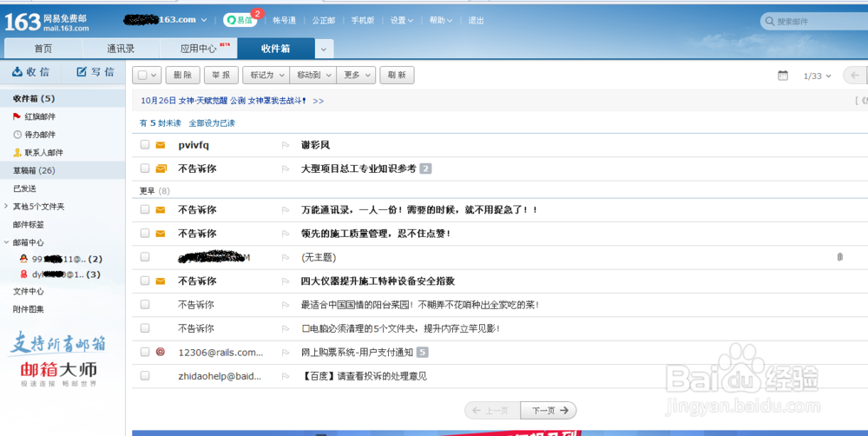Click the 举报 button
Image resolution: width=868 pixels, height=436 pixels.
(x=220, y=76)
